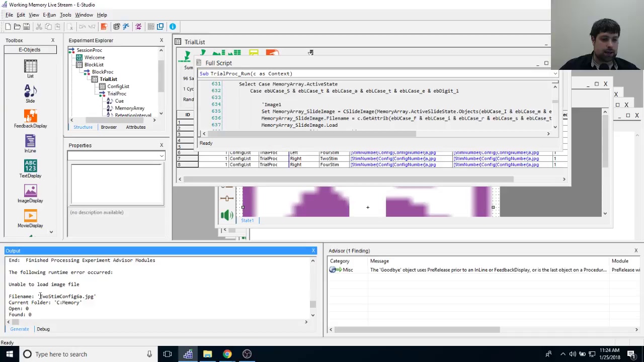Select TrialProc in the experiment tree
The height and width of the screenshot is (362, 644).
(x=117, y=94)
